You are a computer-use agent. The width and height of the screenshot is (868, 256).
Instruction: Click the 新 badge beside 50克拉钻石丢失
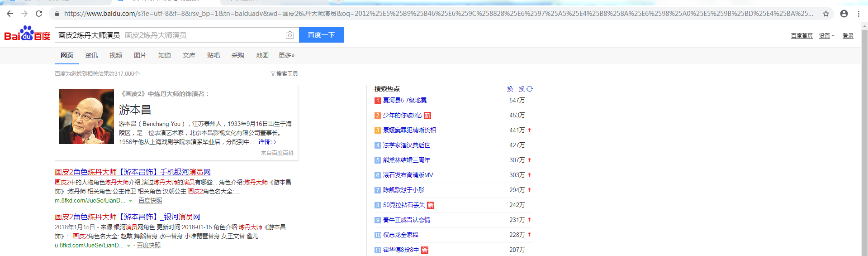coord(431,205)
